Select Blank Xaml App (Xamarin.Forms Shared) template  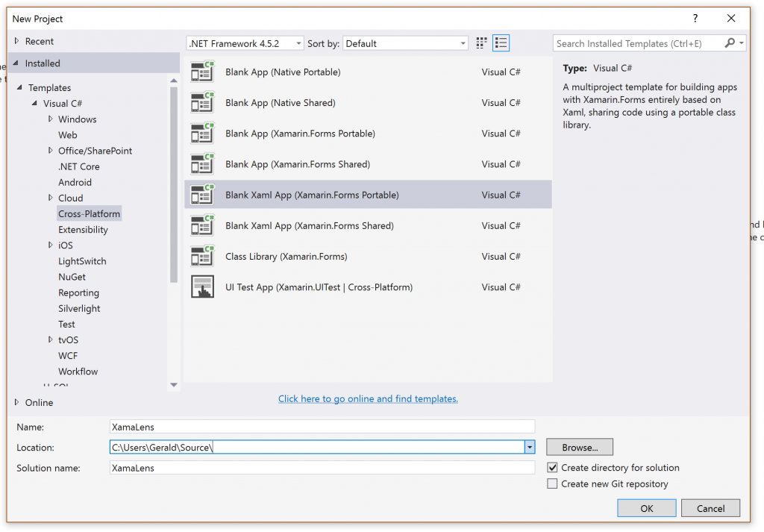(x=309, y=226)
